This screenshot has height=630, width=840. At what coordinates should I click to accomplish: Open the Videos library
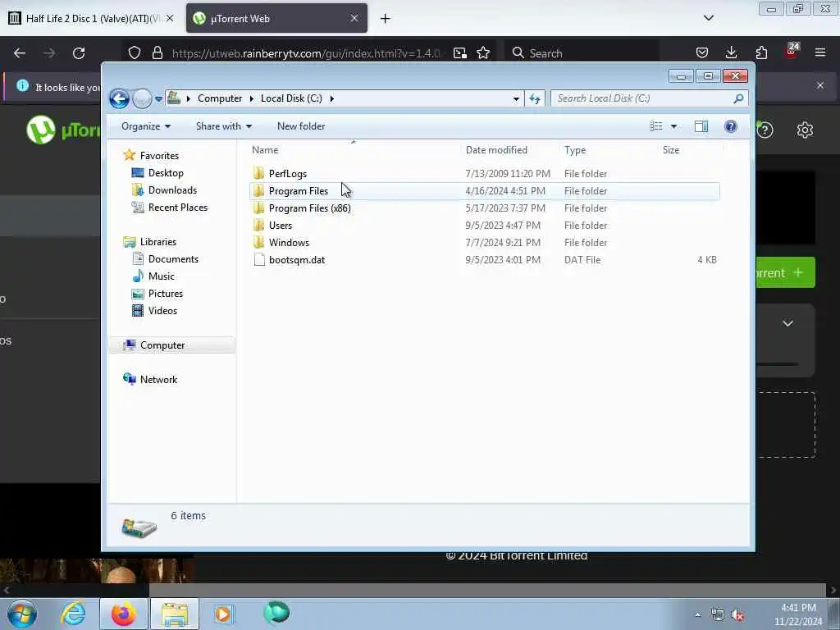click(x=162, y=310)
